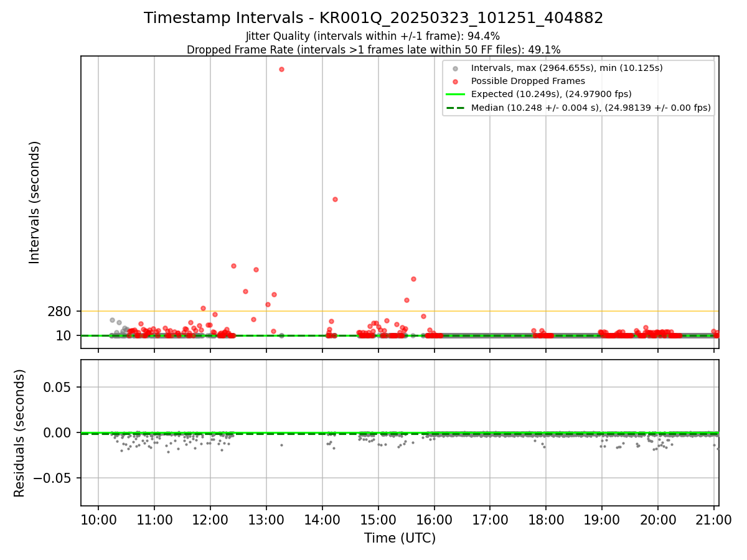Click the orange horizontal threshold line at 280
The image size is (747, 560).
400,311
